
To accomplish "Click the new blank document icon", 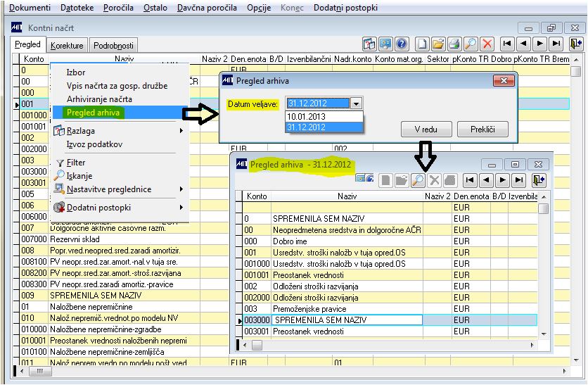I will coord(422,44).
